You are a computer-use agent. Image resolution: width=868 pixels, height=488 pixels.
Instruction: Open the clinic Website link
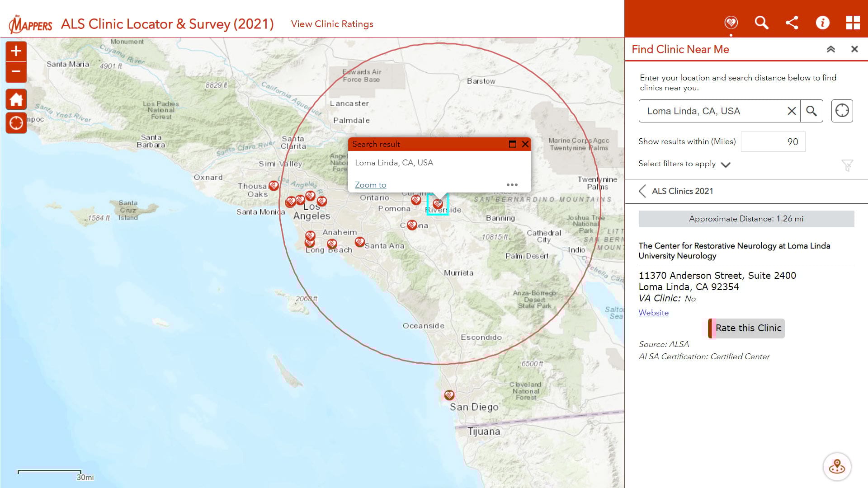(653, 313)
